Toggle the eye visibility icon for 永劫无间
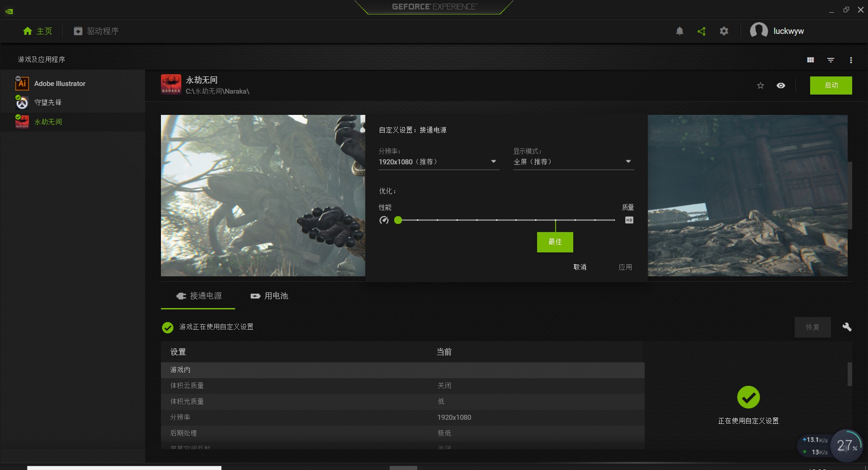 781,85
